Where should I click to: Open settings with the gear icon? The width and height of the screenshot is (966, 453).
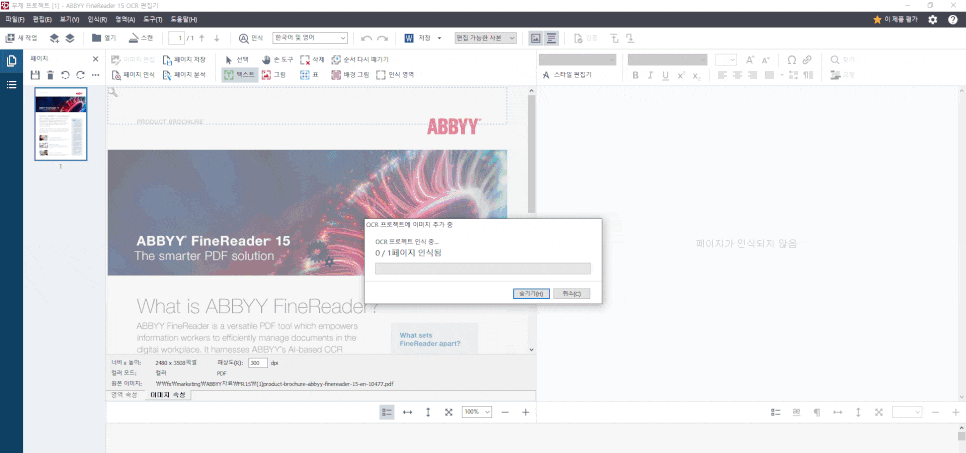coord(933,20)
